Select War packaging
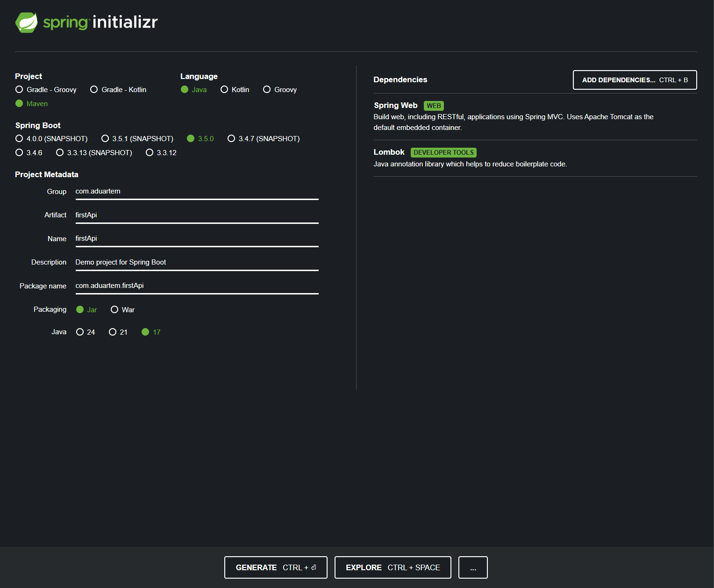 tap(122, 310)
